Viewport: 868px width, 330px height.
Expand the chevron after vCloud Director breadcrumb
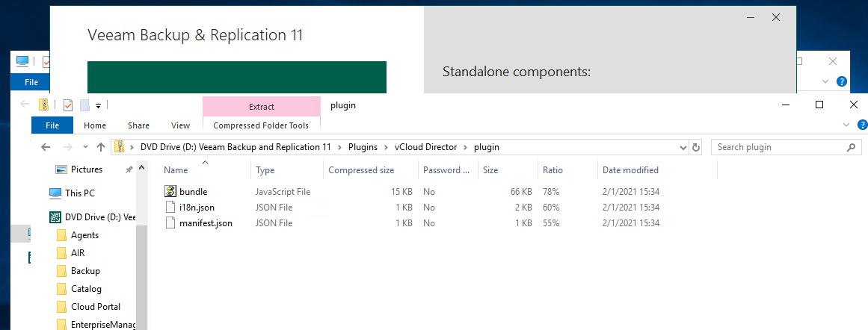[x=466, y=148]
